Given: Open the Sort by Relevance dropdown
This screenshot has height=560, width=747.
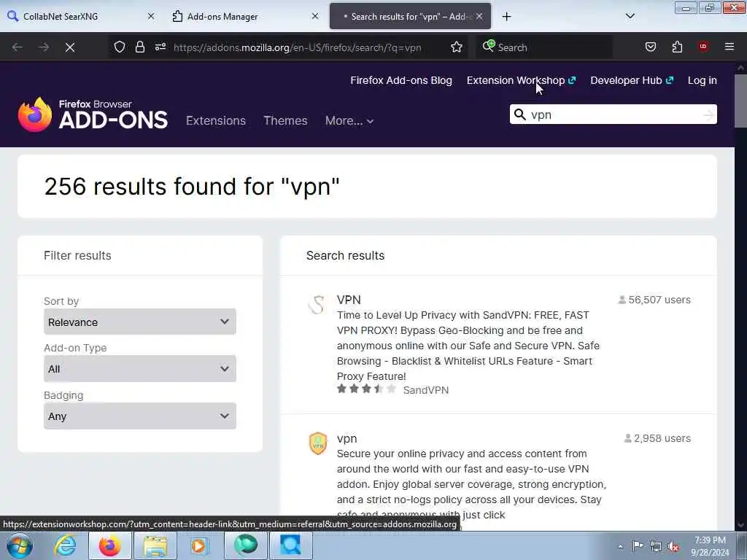Looking at the screenshot, I should [139, 322].
